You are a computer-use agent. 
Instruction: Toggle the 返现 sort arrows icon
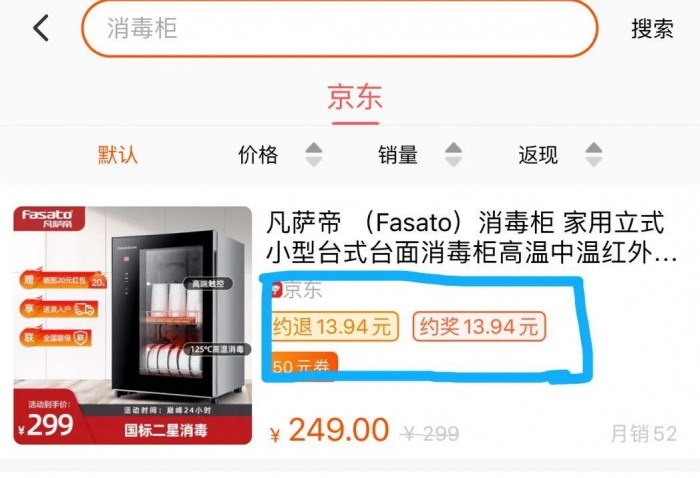pyautogui.click(x=594, y=155)
